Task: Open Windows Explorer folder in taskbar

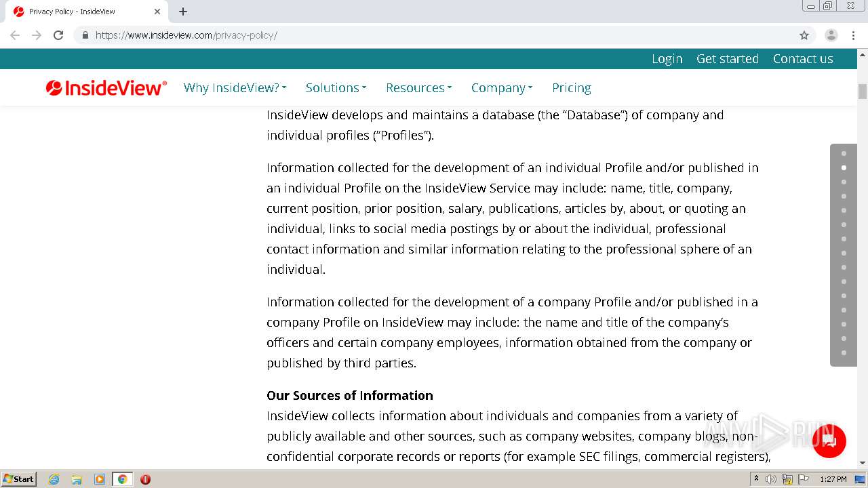Action: [77, 479]
